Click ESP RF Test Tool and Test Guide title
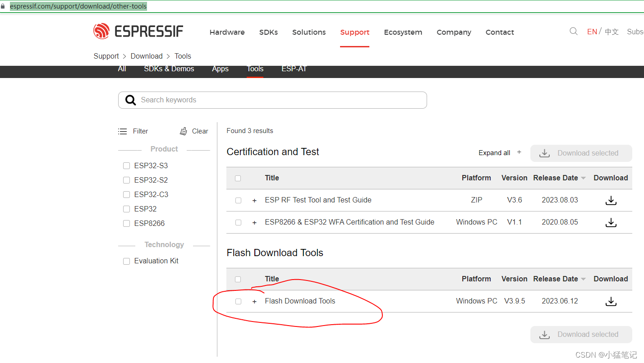The image size is (644, 363). pyautogui.click(x=318, y=200)
